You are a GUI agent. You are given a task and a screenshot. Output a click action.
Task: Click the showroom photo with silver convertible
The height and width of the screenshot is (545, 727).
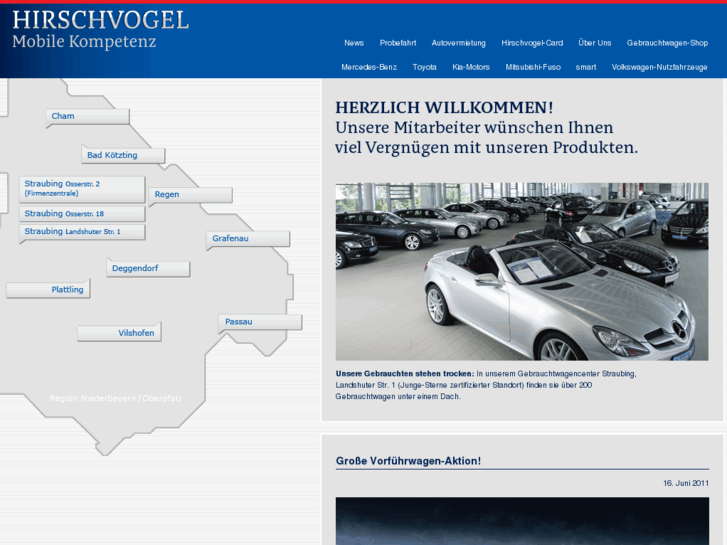pos(522,271)
